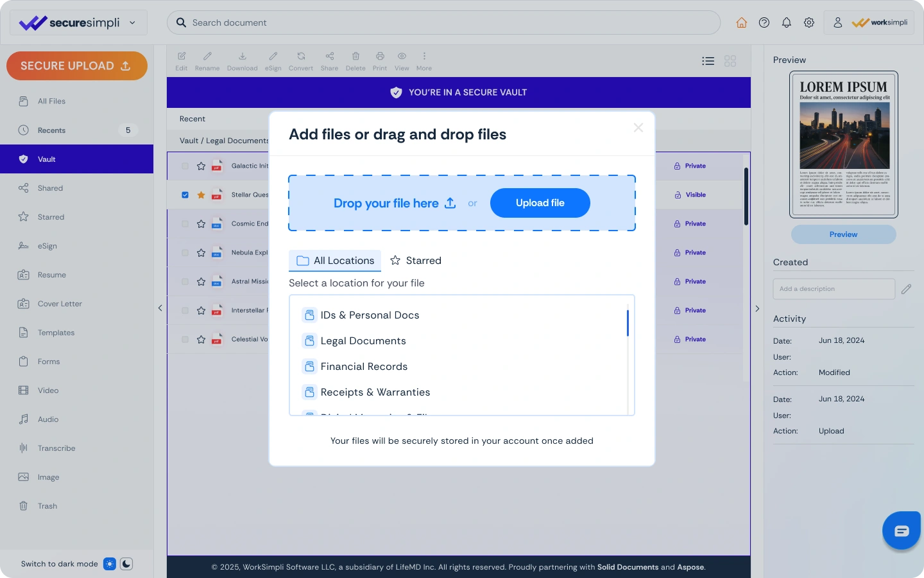This screenshot has height=578, width=924.
Task: Unstar the Stellar Ques file
Action: click(x=201, y=195)
